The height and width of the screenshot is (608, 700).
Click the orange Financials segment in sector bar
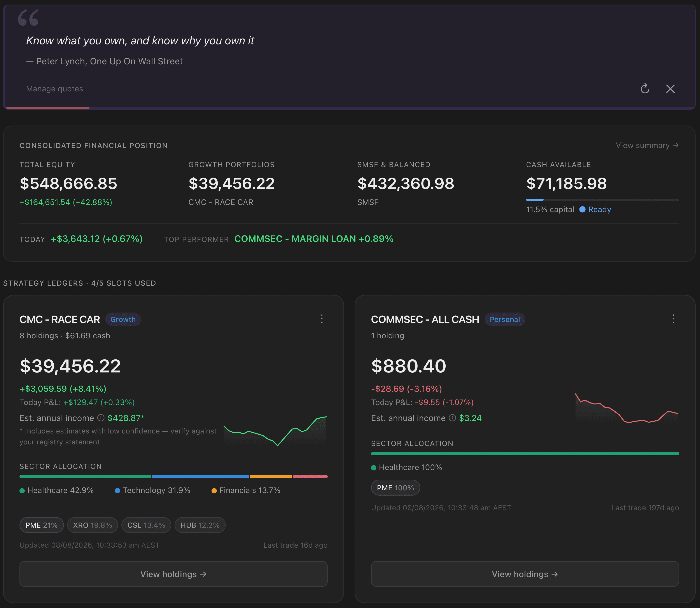pyautogui.click(x=271, y=477)
